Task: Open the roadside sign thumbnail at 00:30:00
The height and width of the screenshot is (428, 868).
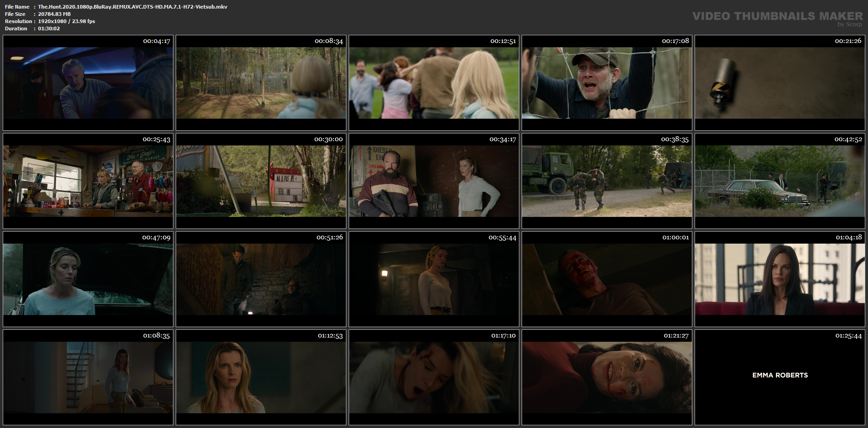Action: pyautogui.click(x=261, y=181)
